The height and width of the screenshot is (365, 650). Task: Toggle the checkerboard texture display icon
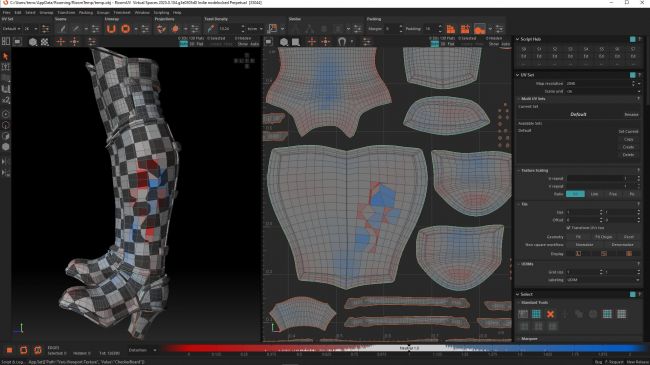[44, 41]
